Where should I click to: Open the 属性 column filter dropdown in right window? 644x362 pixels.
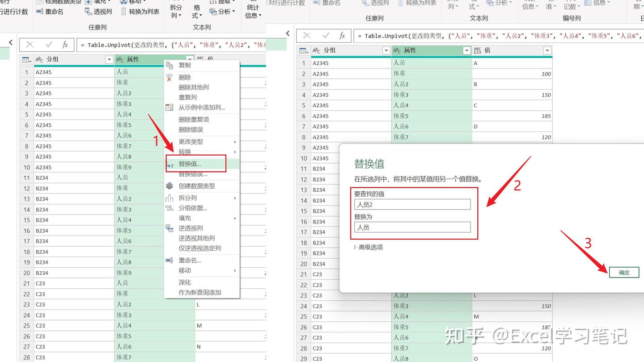point(467,51)
